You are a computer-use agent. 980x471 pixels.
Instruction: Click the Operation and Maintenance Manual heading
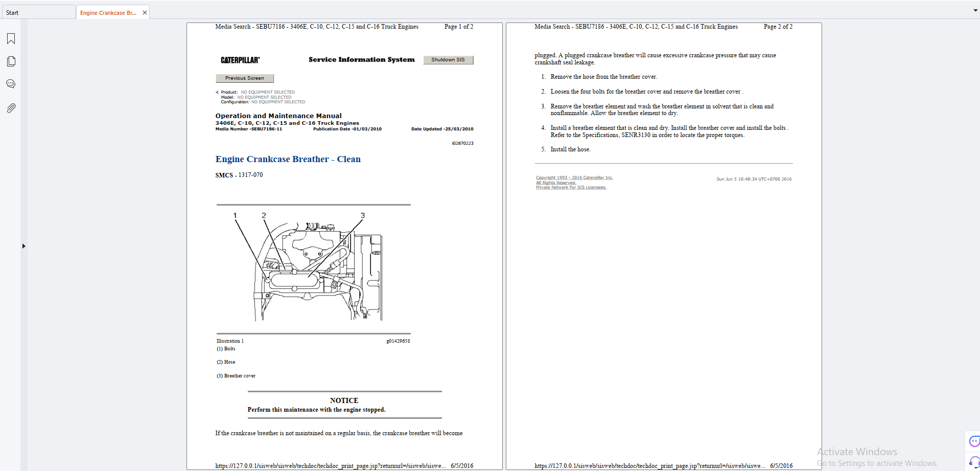click(278, 116)
